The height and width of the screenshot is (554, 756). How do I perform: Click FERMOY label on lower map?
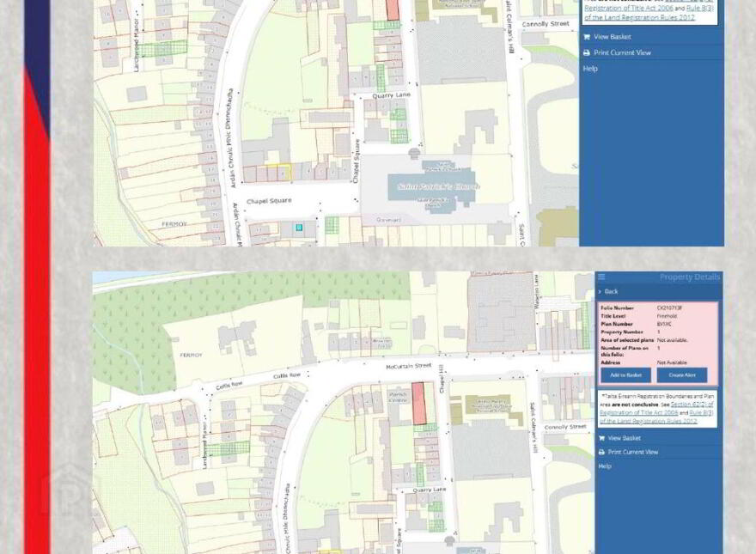(191, 356)
